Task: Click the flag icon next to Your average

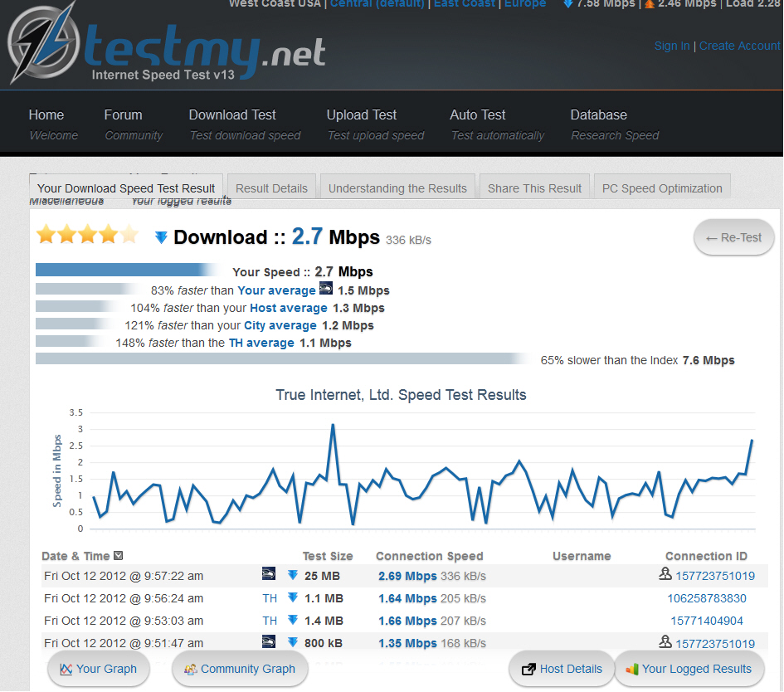Action: [x=326, y=289]
